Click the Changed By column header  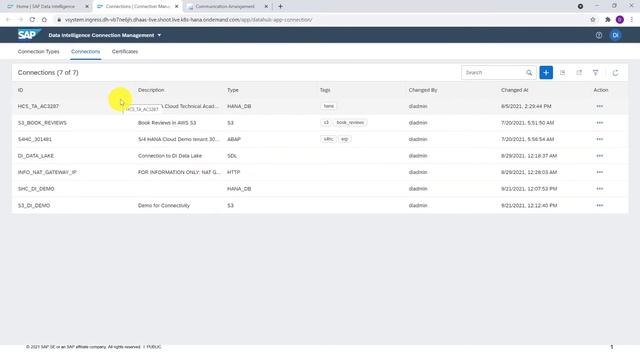tap(423, 90)
